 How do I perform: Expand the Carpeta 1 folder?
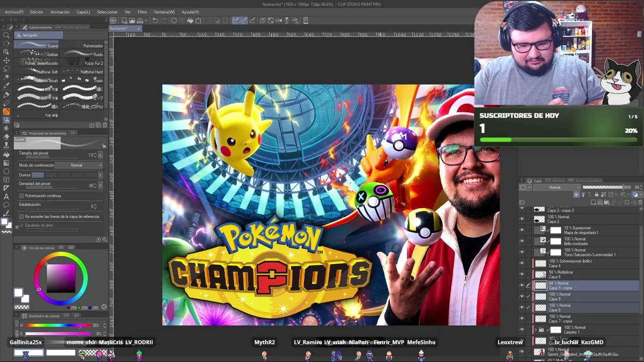(x=535, y=330)
